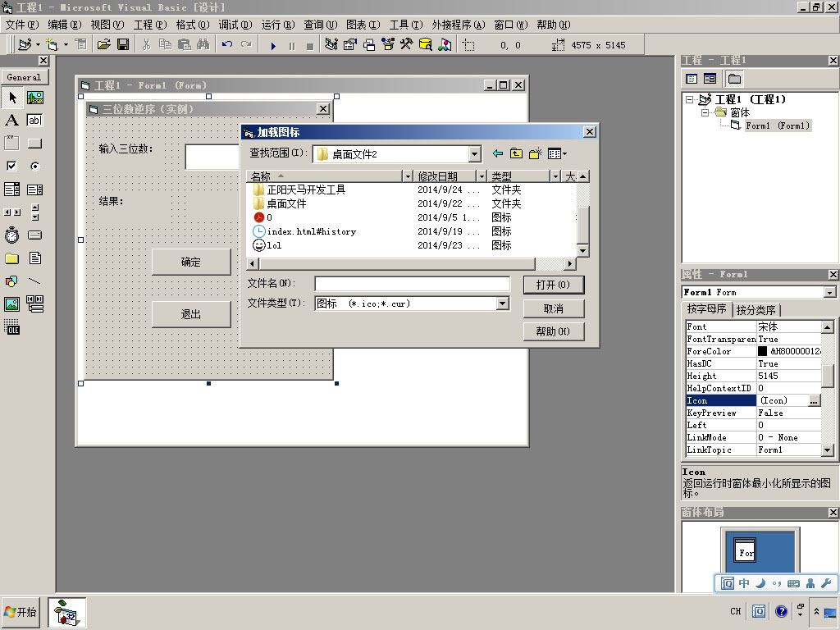
Task: Select the Line tool in toolbox
Action: coord(34,281)
